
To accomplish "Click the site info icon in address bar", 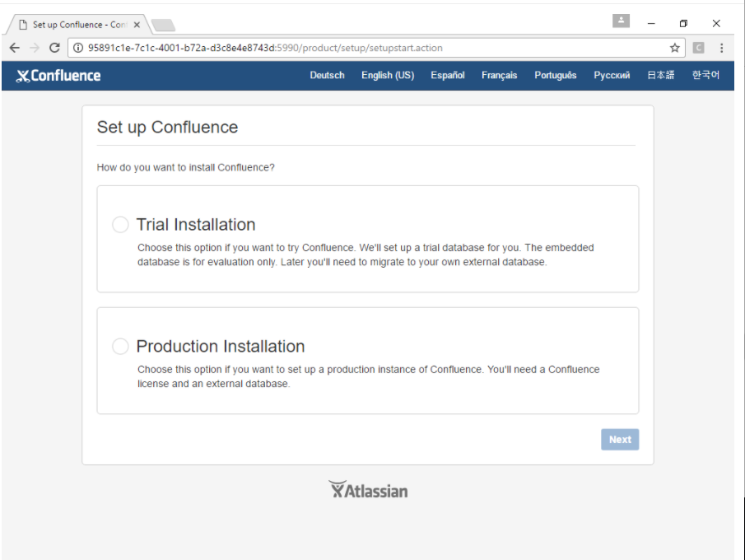I will (78, 48).
